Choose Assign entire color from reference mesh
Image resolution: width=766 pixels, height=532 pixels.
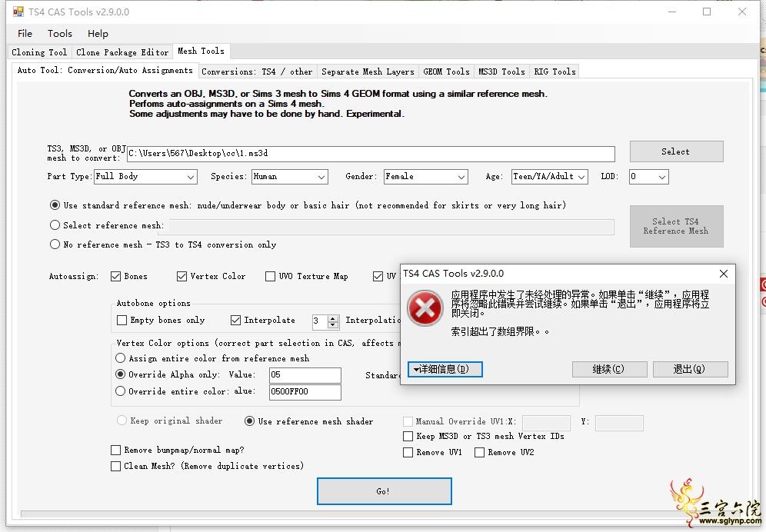120,358
